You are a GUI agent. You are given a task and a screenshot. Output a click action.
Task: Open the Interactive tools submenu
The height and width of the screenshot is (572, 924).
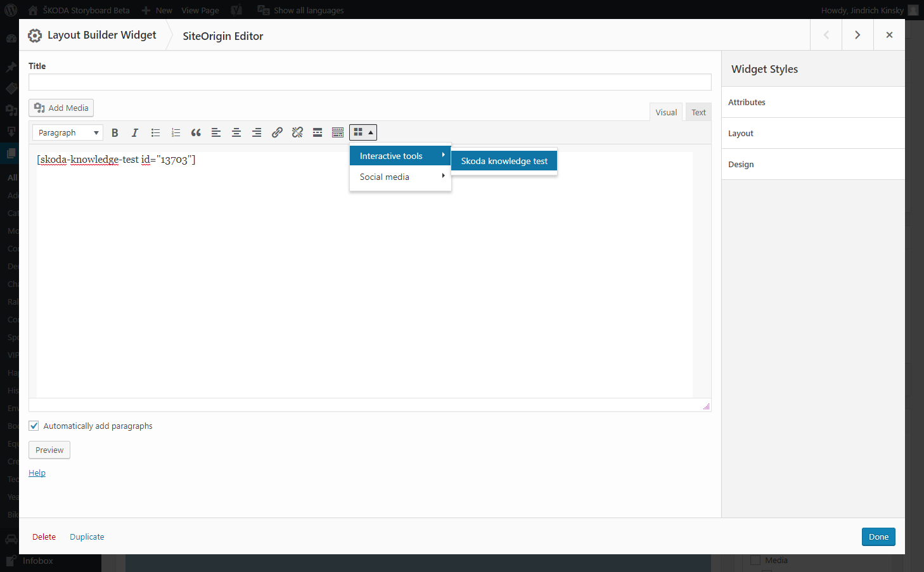[401, 156]
